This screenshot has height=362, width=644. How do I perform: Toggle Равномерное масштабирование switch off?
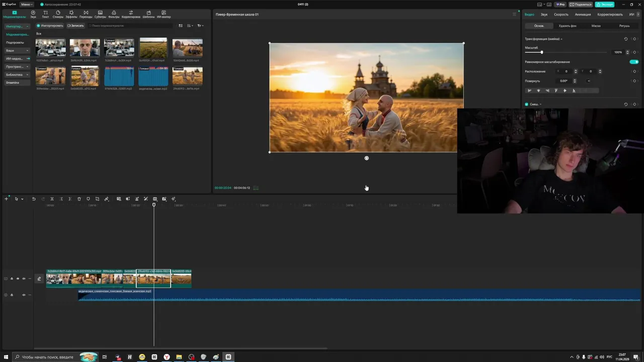tap(634, 62)
